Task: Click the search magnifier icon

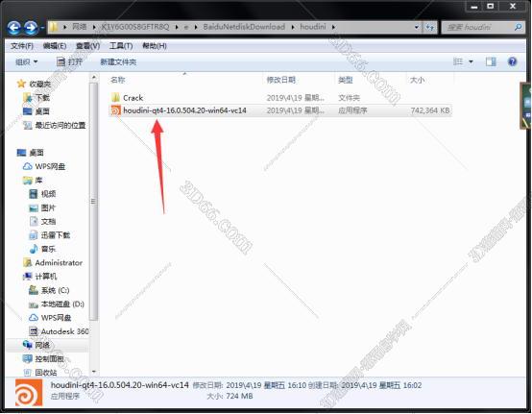Action: click(x=518, y=27)
